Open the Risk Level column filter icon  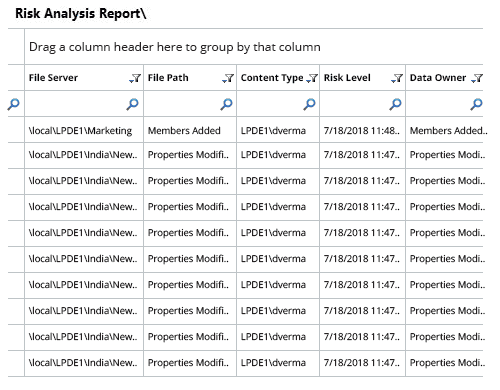pyautogui.click(x=397, y=78)
